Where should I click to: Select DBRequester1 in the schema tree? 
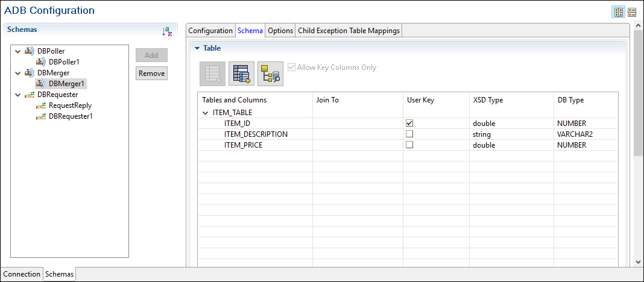[x=70, y=116]
